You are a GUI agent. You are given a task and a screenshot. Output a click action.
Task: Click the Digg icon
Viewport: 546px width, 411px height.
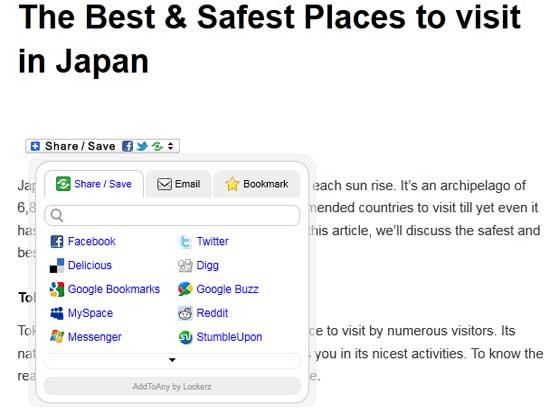coord(185,265)
